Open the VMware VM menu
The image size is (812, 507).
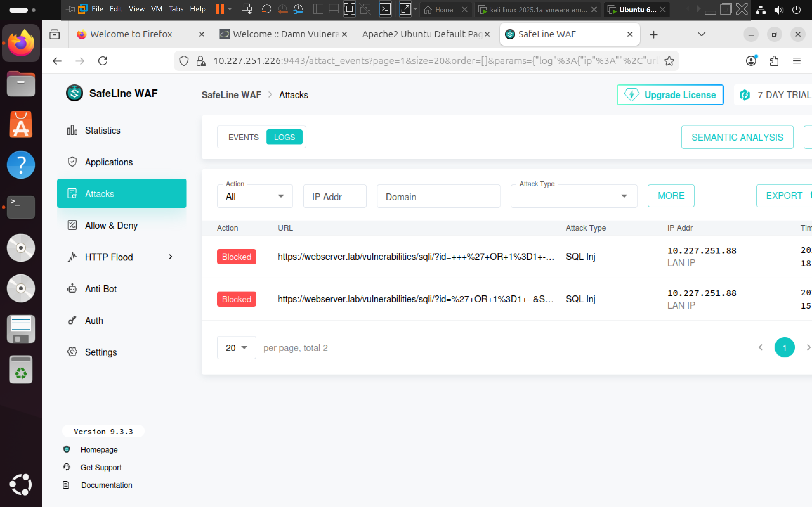pyautogui.click(x=157, y=9)
